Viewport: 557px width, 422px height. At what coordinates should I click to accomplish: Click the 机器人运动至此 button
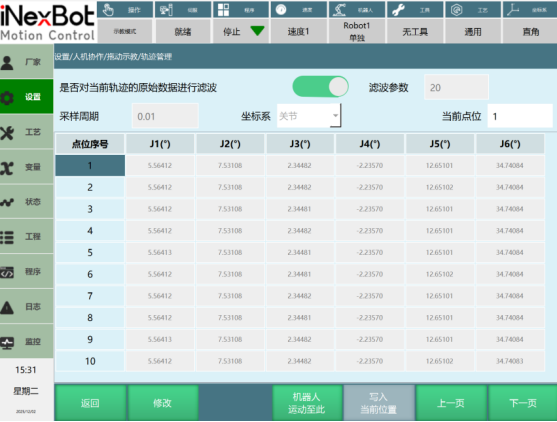(307, 403)
